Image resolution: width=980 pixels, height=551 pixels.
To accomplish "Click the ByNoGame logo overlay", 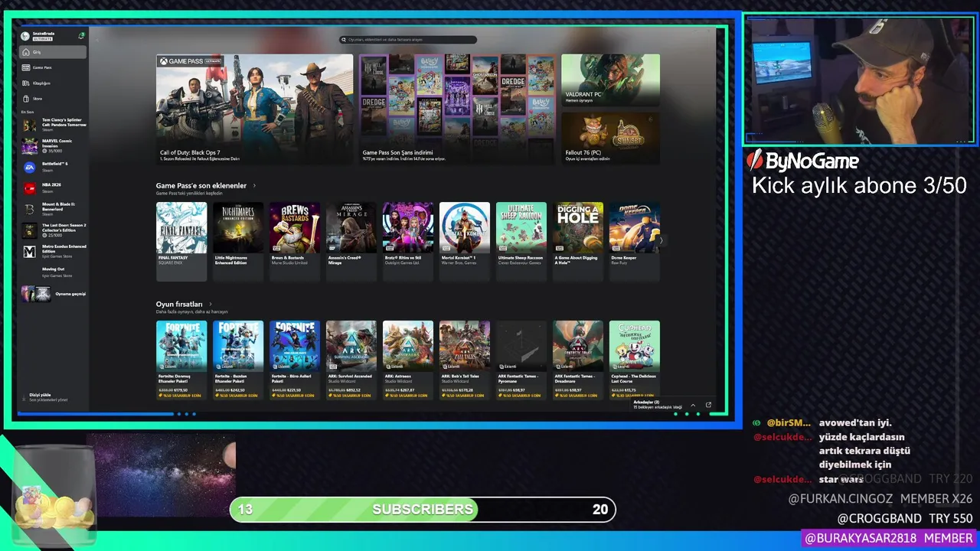I will pyautogui.click(x=802, y=161).
